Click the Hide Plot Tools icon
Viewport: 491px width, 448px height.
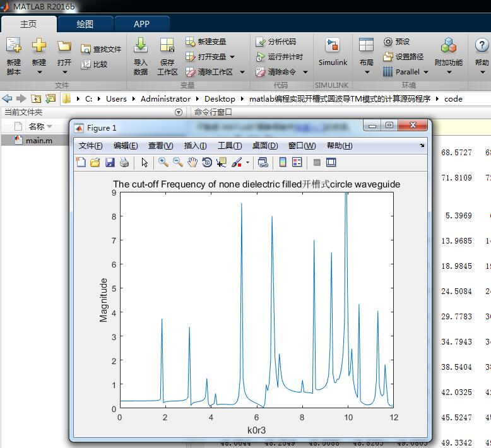[x=317, y=162]
